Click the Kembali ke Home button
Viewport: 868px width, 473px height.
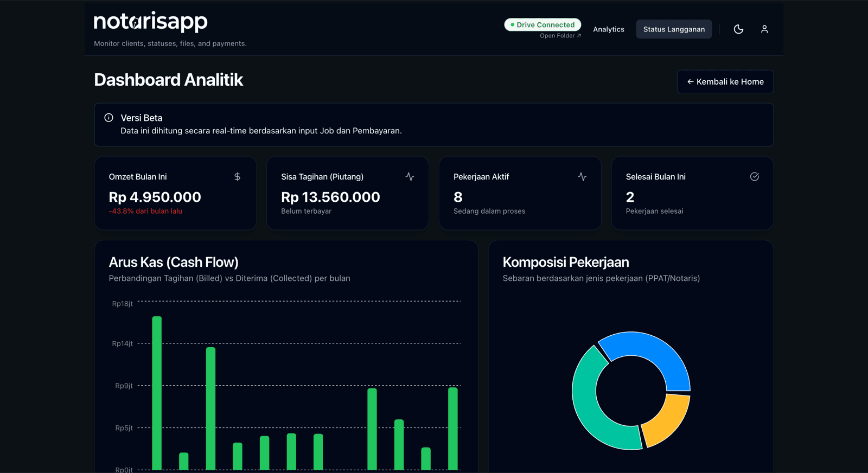tap(725, 82)
